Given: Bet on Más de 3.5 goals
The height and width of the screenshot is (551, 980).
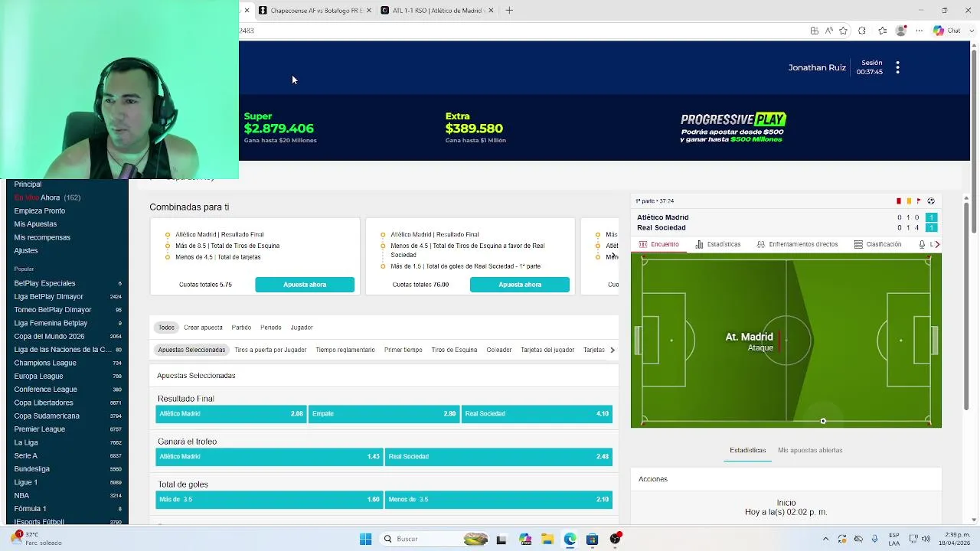Looking at the screenshot, I should click(x=269, y=500).
